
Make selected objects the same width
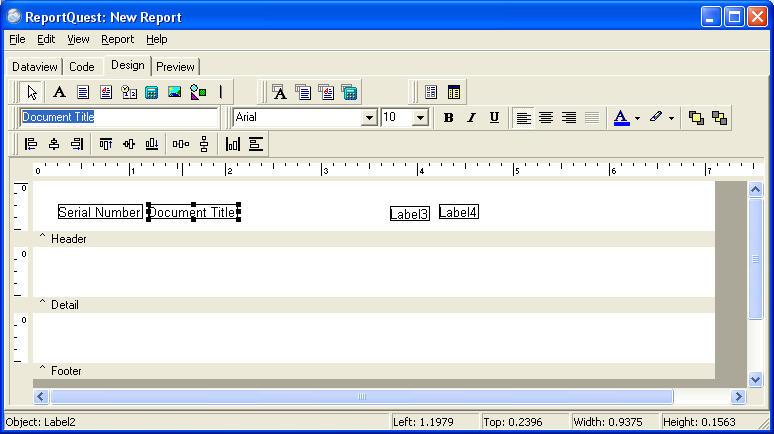coord(256,144)
